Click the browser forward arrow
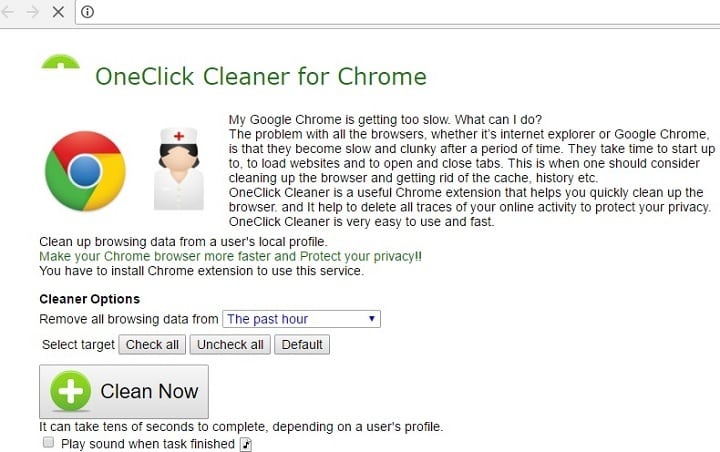This screenshot has height=452, width=720. pos(33,12)
